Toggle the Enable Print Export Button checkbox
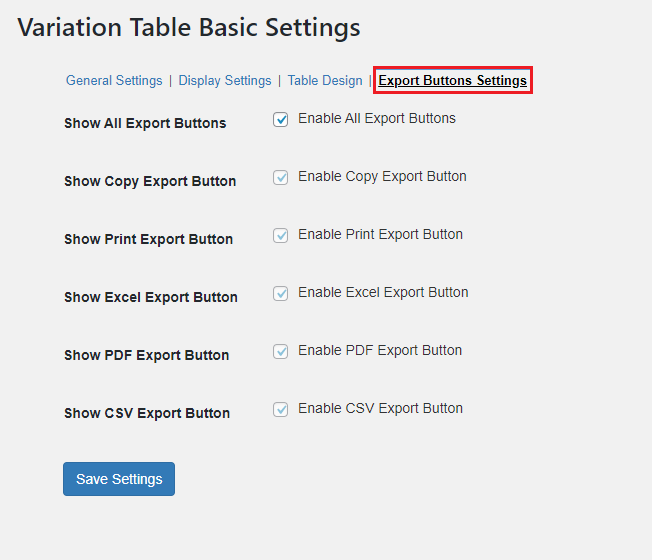The width and height of the screenshot is (652, 560). (x=281, y=235)
